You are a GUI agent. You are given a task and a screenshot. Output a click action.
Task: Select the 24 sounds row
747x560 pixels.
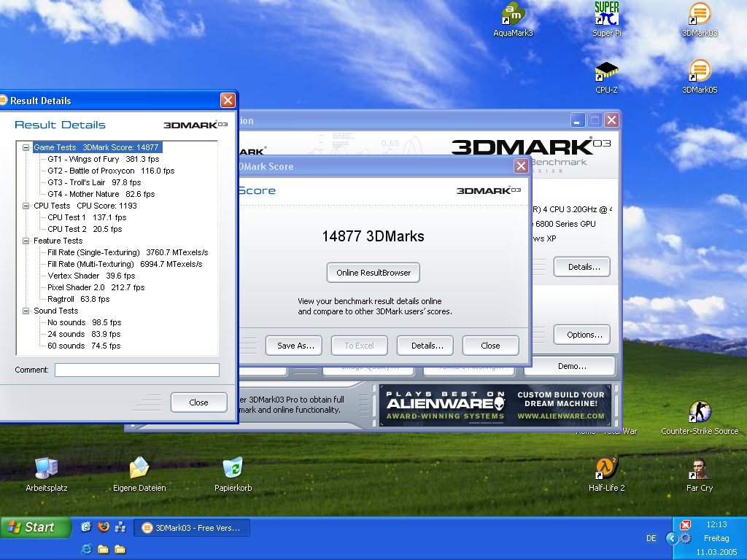coord(84,334)
